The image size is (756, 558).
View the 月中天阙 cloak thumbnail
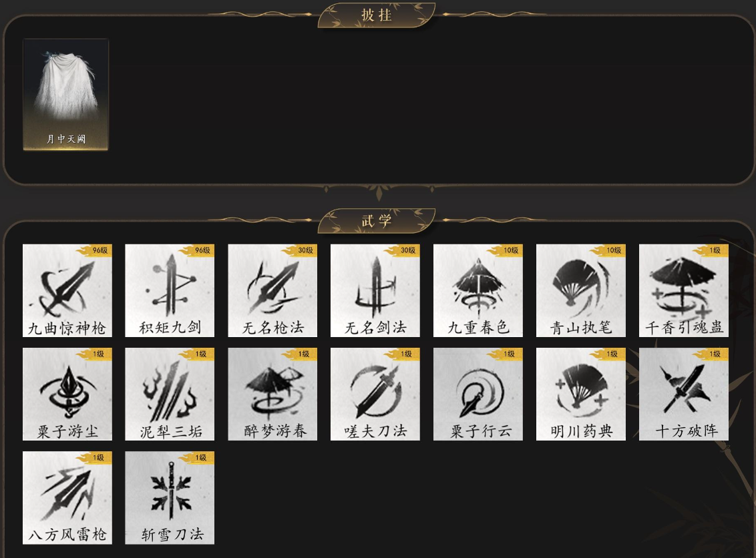65,94
